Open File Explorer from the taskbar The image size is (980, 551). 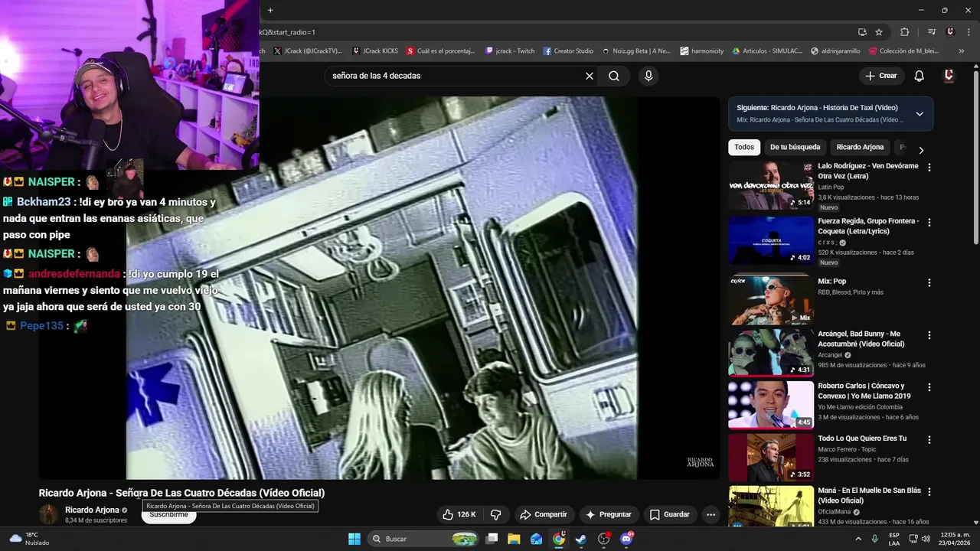tap(514, 539)
